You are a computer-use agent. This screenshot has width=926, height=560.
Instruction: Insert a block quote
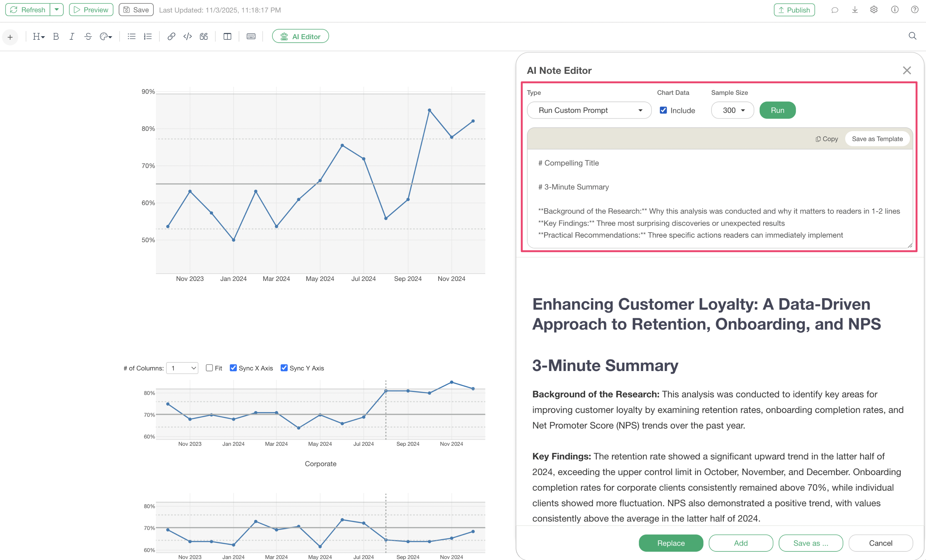(x=204, y=37)
